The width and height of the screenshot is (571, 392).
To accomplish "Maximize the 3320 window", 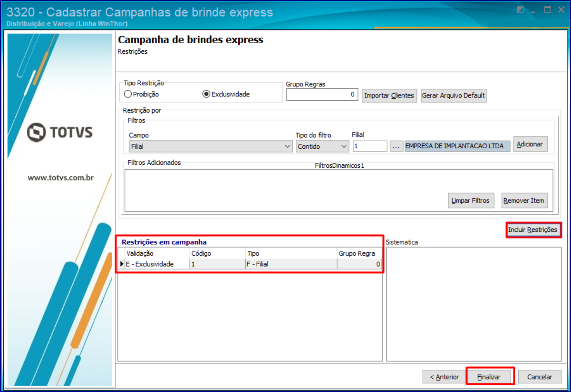I will point(548,10).
